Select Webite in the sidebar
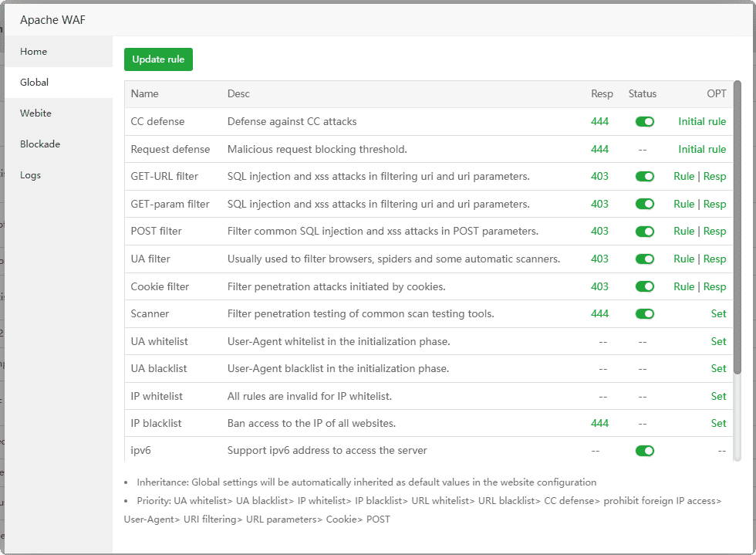This screenshot has width=756, height=555. 35,113
